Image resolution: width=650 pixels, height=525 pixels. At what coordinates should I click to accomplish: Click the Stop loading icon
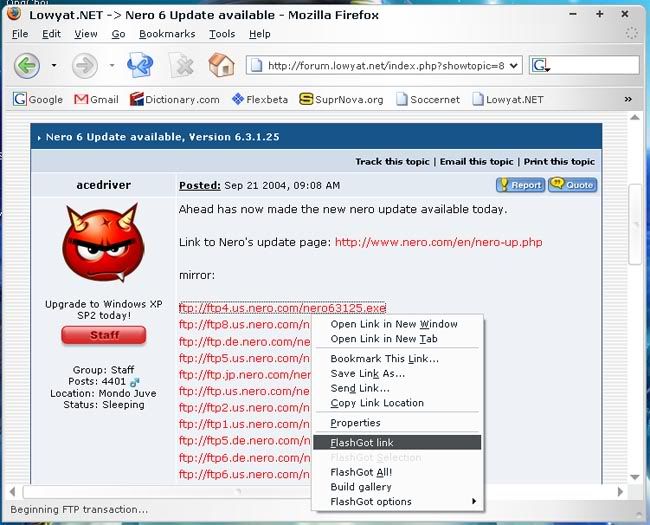pyautogui.click(x=182, y=66)
